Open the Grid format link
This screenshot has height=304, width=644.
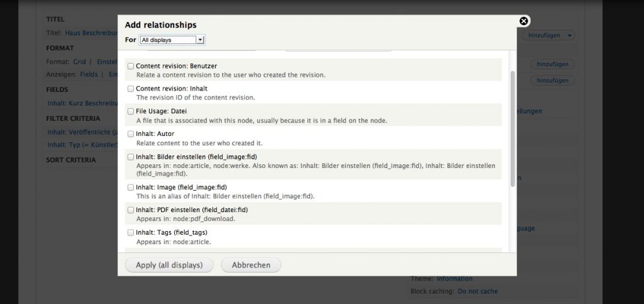tap(79, 62)
